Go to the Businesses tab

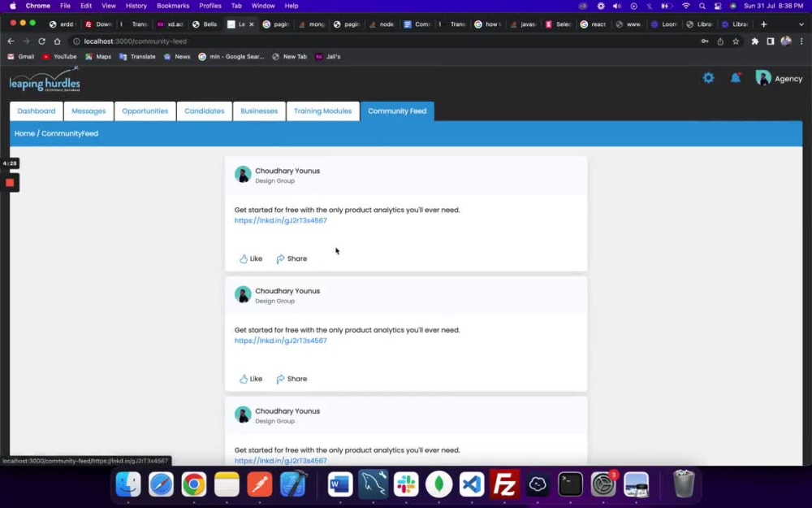tap(259, 111)
